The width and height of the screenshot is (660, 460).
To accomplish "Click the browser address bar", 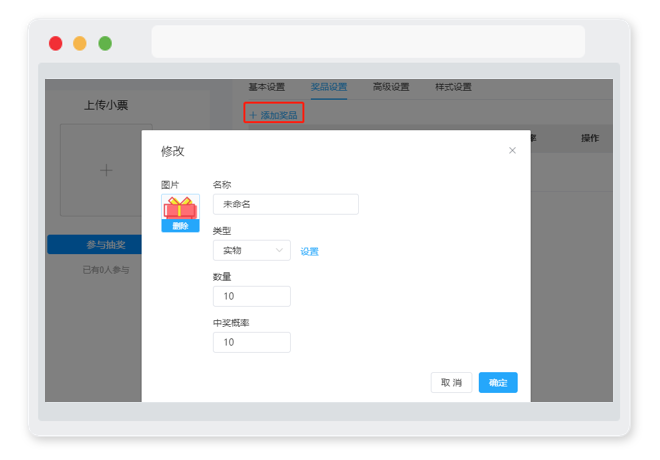I will (x=368, y=41).
